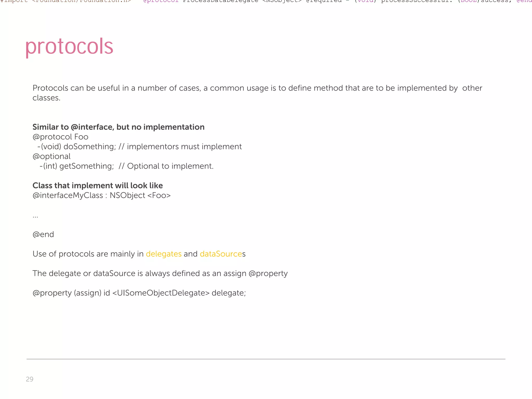Viewport: 532px width, 399px height.
Task: Click the line '@interfaceMyClass : NSObject <Foo>'
Action: pyautogui.click(x=102, y=195)
